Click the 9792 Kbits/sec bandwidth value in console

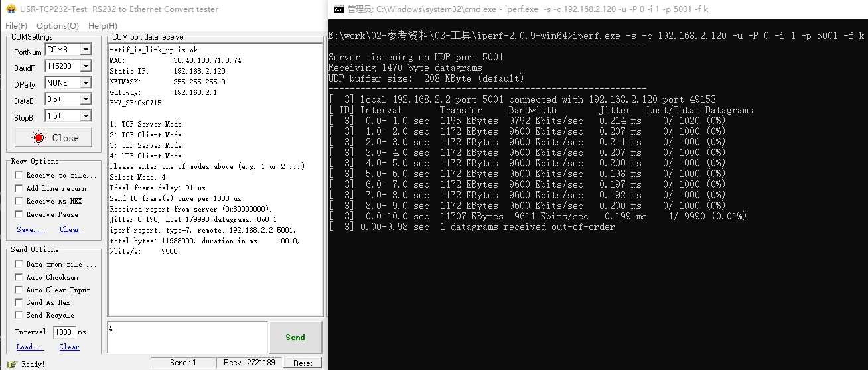[x=546, y=121]
